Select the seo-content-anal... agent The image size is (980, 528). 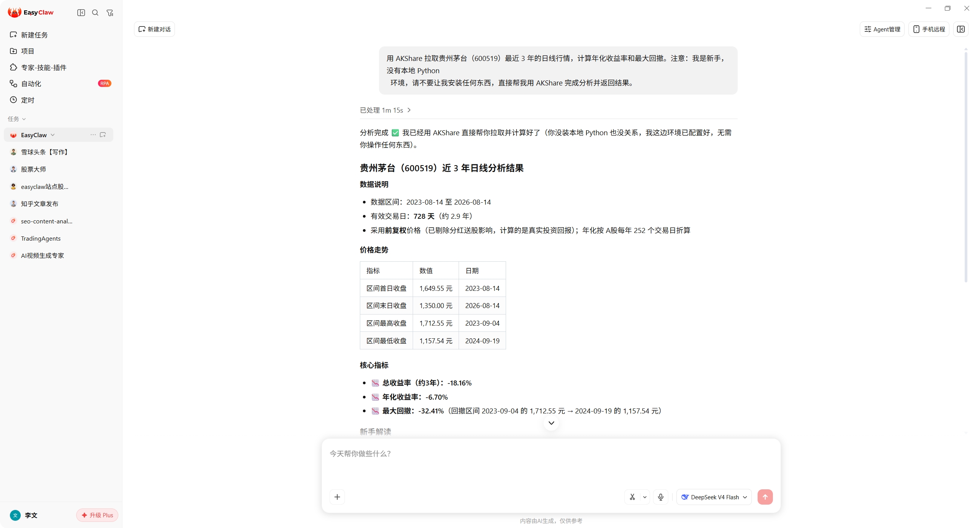59,221
